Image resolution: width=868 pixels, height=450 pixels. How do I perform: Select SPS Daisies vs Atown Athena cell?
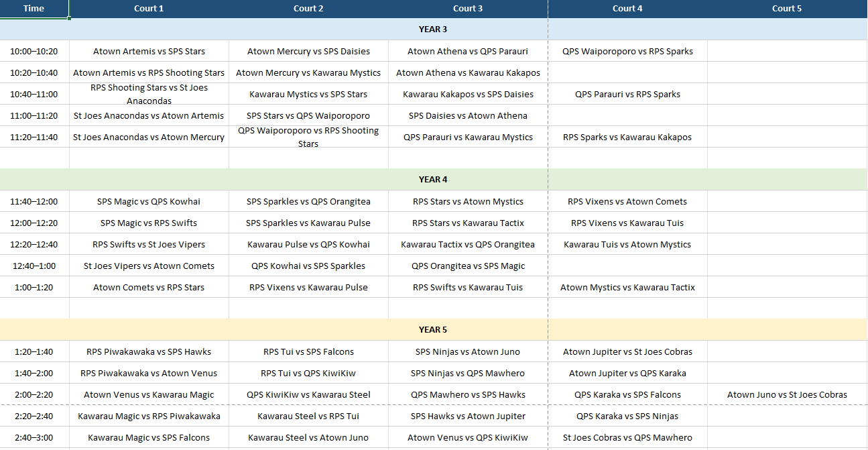pos(468,116)
